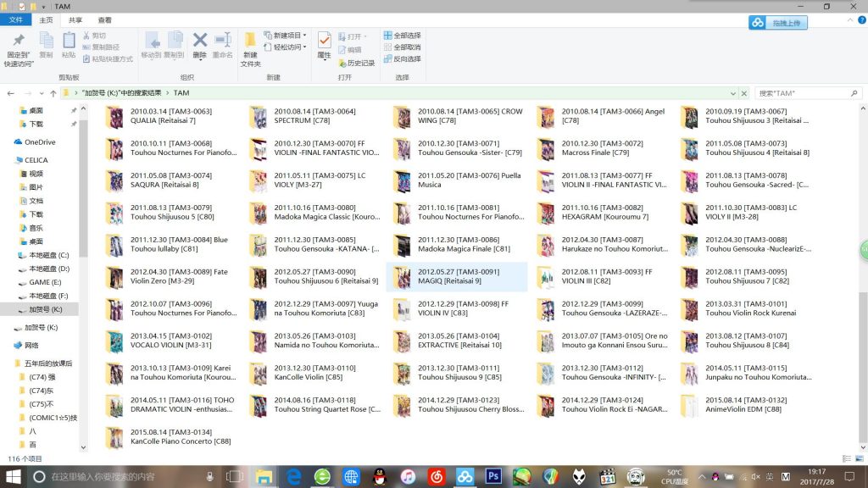The width and height of the screenshot is (868, 488).
Task: Select folder TAM3-0132 AnimeViolin EDM [C88]
Action: tap(744, 404)
